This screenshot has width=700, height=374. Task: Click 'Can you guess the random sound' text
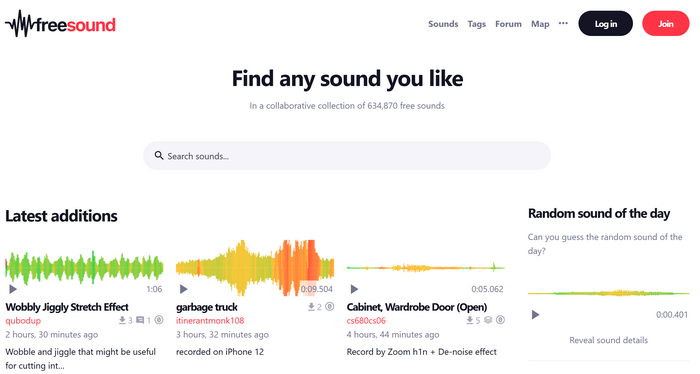click(605, 244)
